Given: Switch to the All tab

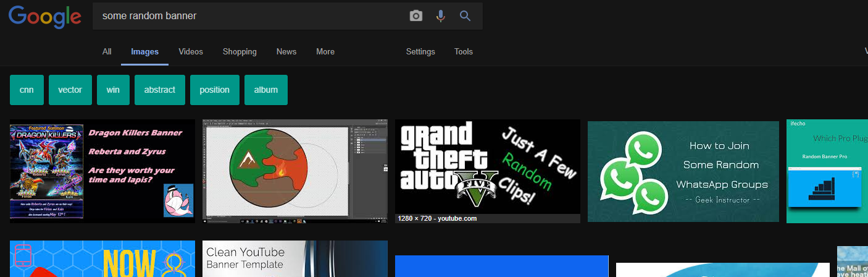Looking at the screenshot, I should [107, 52].
